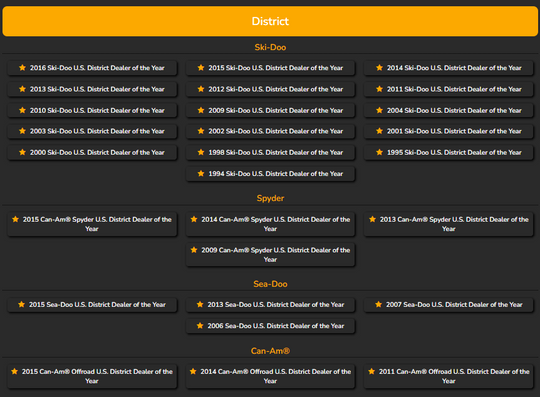Select 2014 Can-Am Offroad District Dealer text

(x=276, y=376)
